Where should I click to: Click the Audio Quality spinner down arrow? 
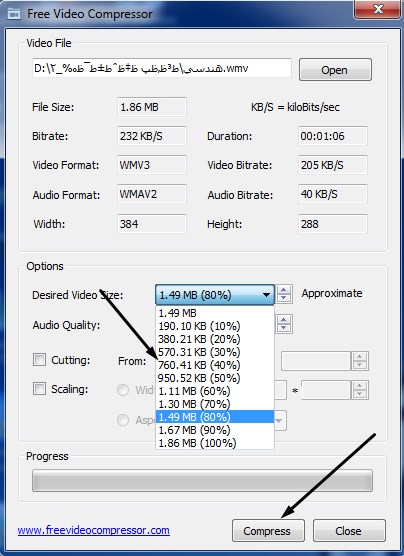tap(283, 328)
